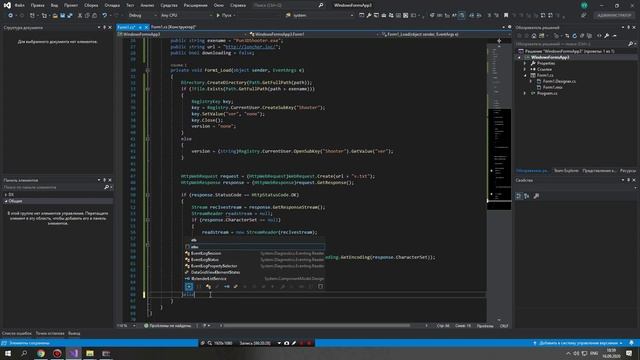The height and width of the screenshot is (360, 640).
Task: Click the categorized view icon in Properties panel
Action: coord(518,196)
